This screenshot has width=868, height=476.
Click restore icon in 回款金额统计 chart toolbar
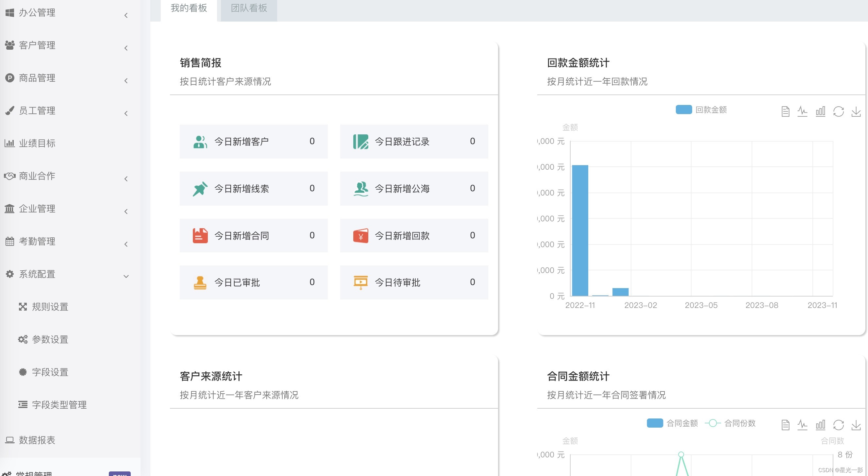click(x=838, y=111)
